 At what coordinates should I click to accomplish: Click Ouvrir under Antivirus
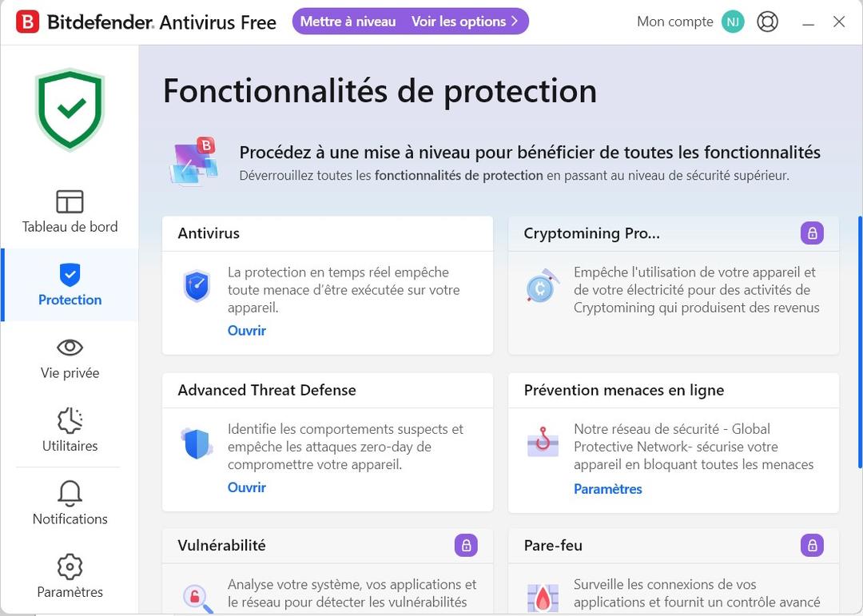[x=246, y=330]
